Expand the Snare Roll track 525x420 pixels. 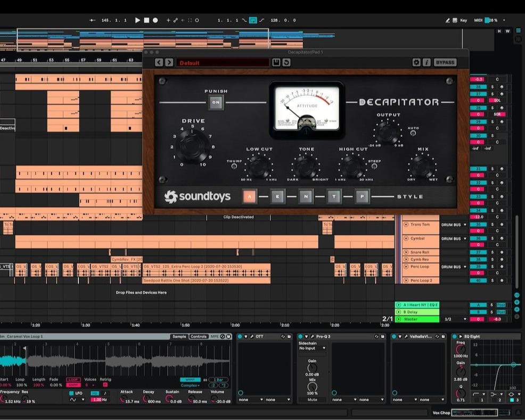tap(406, 252)
